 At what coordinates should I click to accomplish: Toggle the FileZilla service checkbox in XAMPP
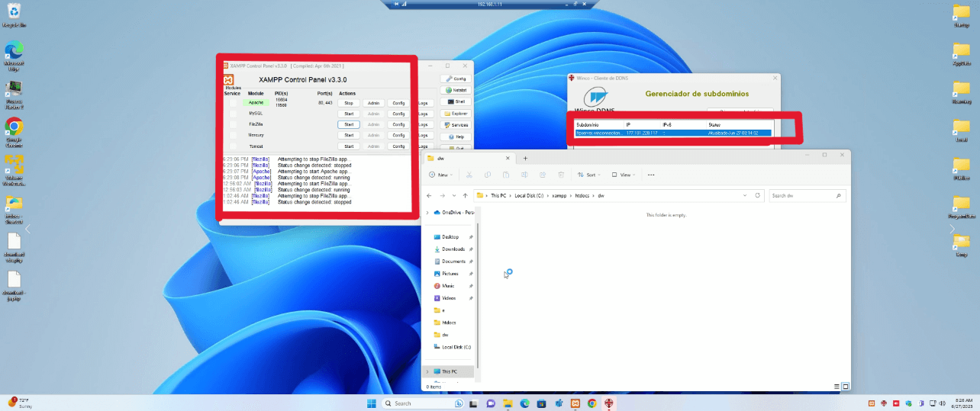[233, 124]
